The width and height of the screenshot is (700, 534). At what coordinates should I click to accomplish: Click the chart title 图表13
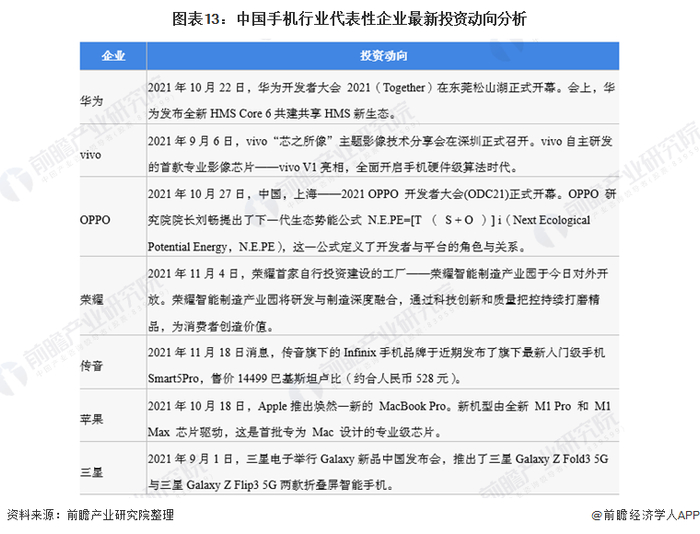350,19
